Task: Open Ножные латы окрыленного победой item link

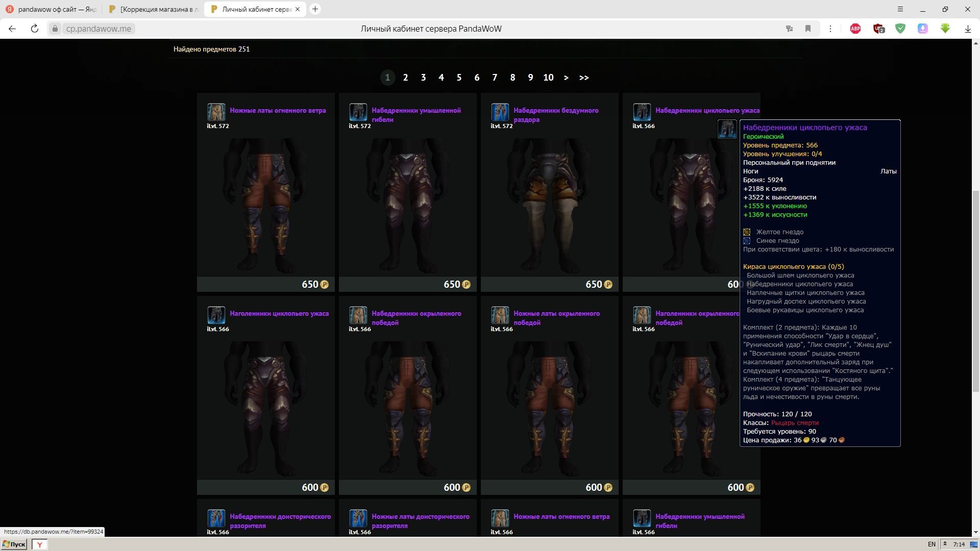Action: click(556, 318)
